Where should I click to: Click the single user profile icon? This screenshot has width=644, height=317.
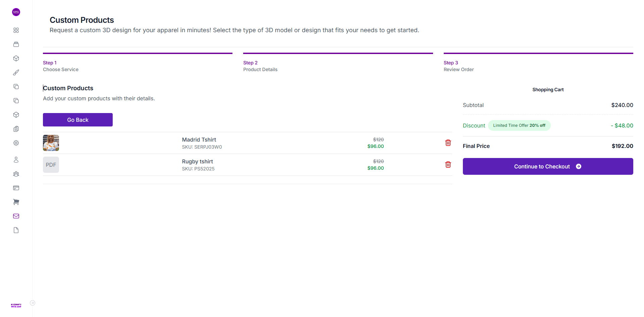tap(16, 160)
